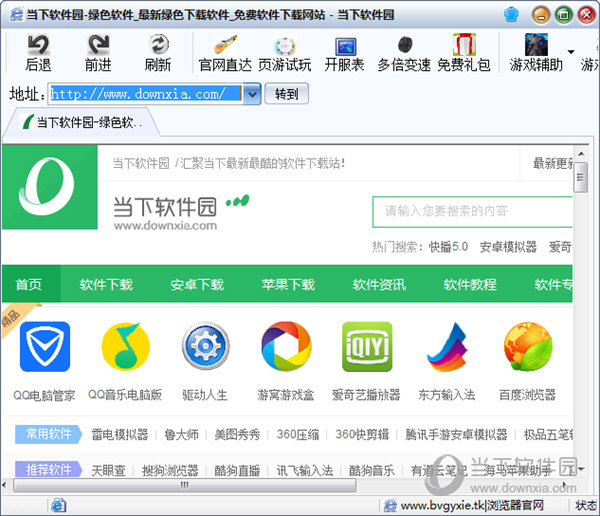Toggle 多倍变速 speed icon
Image resolution: width=600 pixels, height=516 pixels.
[405, 44]
